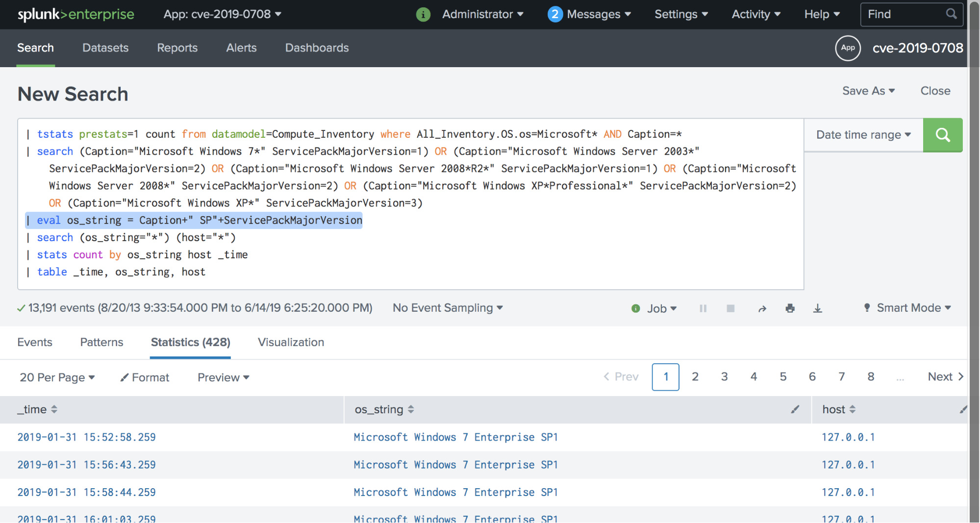980x523 pixels.
Task: Go to results page 7
Action: 842,376
